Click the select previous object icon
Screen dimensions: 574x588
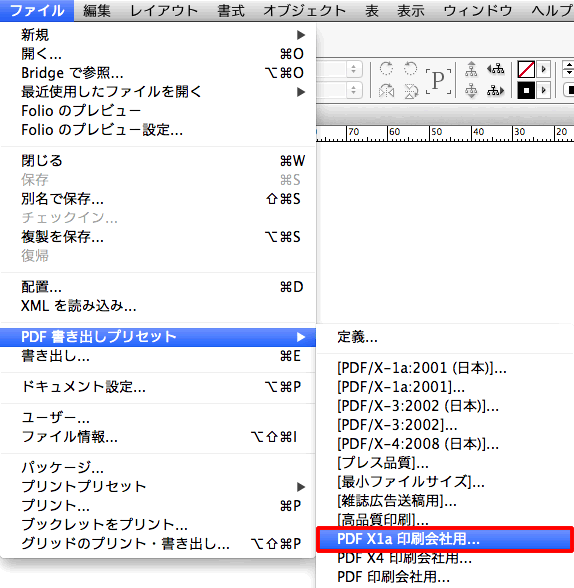tap(495, 69)
